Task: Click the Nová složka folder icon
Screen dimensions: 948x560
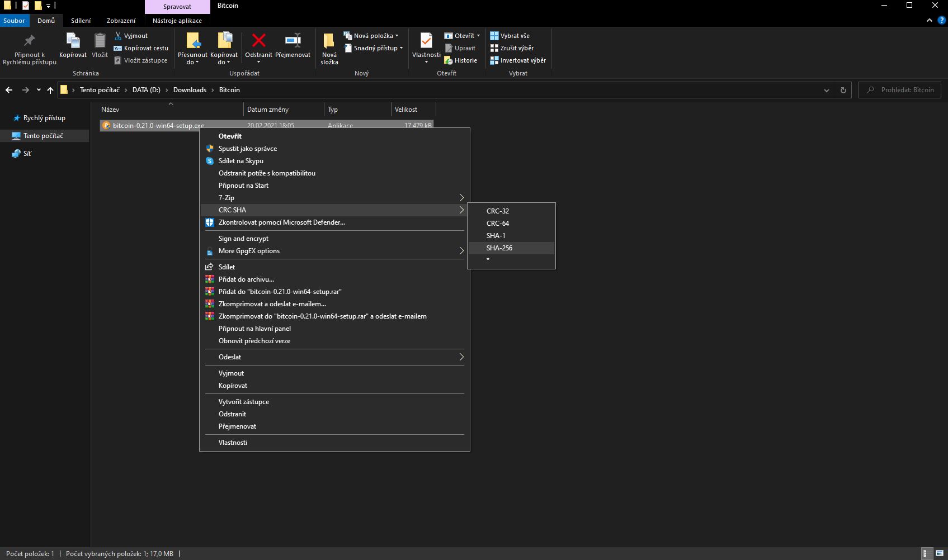Action: (x=329, y=41)
